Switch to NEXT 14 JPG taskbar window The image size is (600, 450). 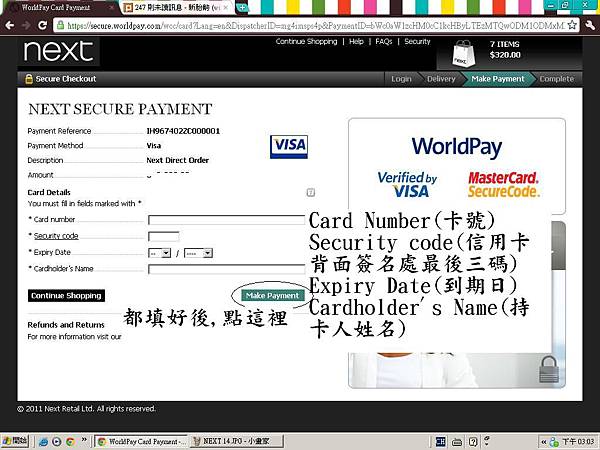click(x=236, y=442)
